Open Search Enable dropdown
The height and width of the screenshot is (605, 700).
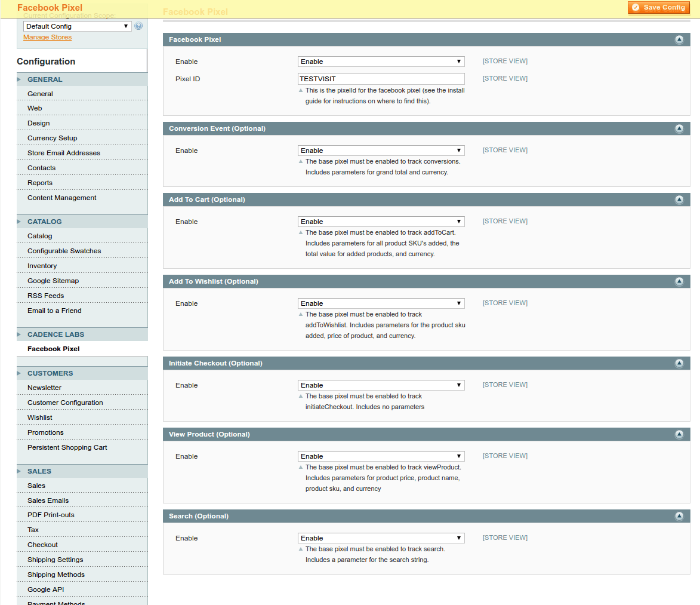click(x=381, y=538)
